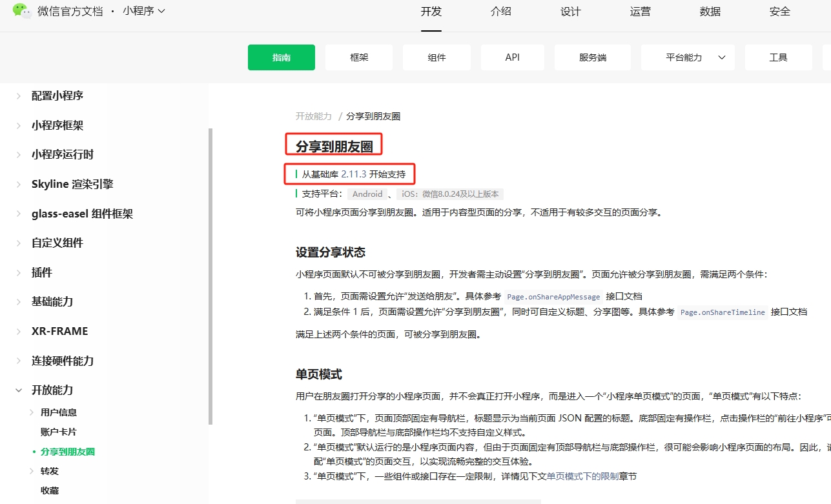Expand the Skyline 渲染引擎 sidebar section
This screenshot has height=504, width=831.
point(73,183)
